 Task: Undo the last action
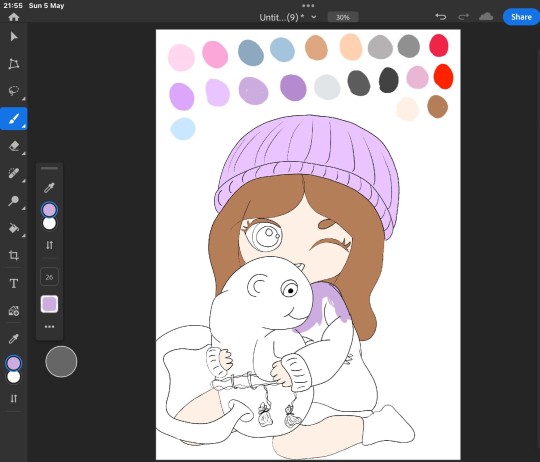tap(440, 17)
